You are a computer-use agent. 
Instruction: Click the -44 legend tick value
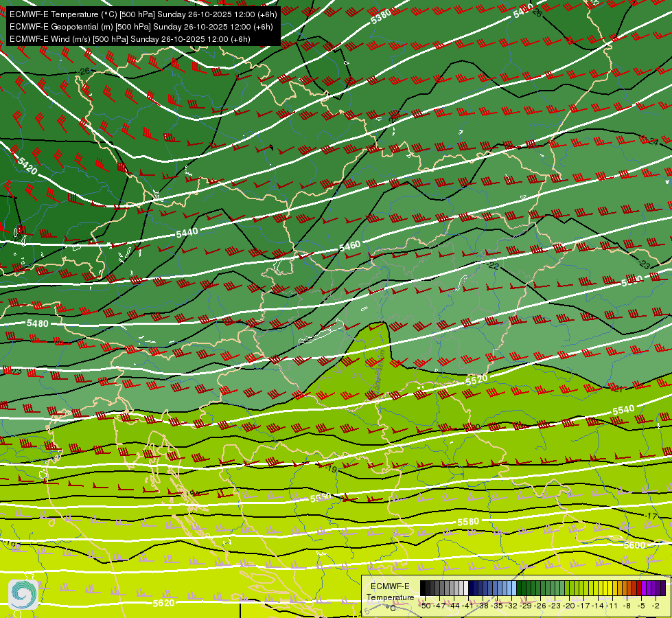tap(454, 606)
